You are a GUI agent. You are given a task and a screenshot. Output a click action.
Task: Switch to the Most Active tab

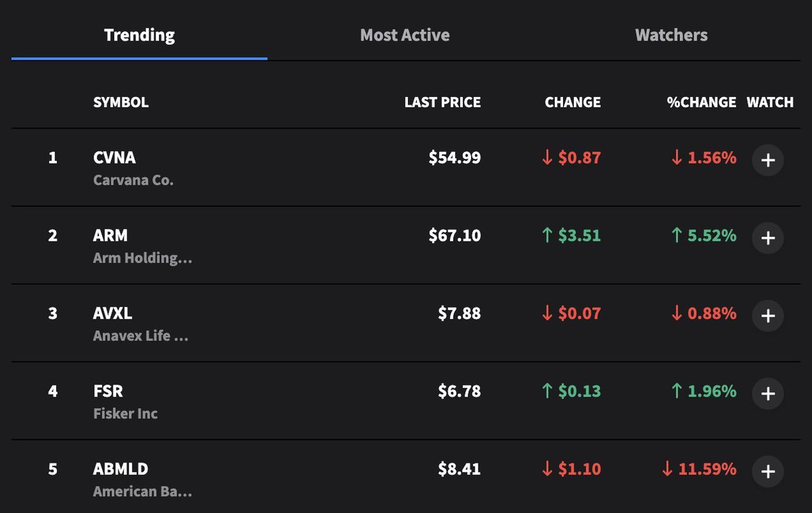pyautogui.click(x=405, y=35)
